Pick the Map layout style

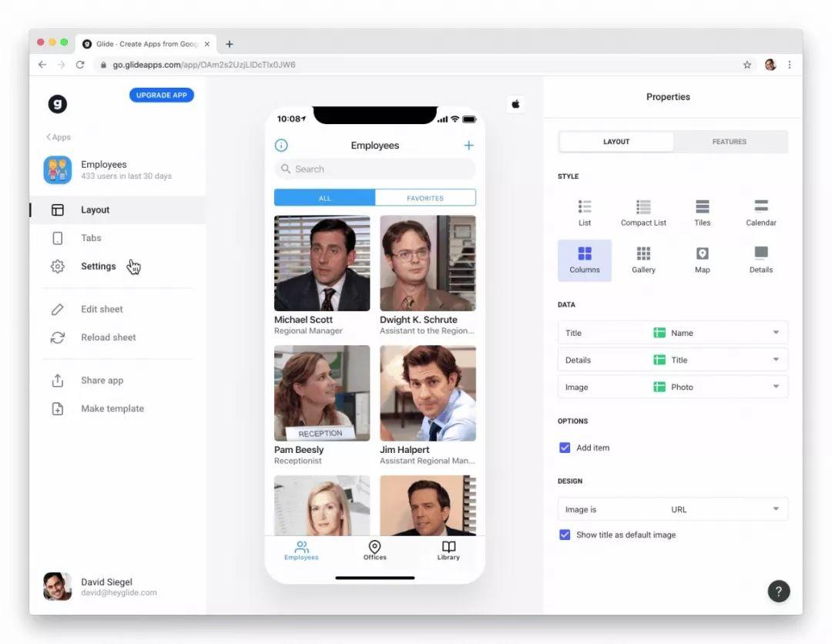point(702,260)
